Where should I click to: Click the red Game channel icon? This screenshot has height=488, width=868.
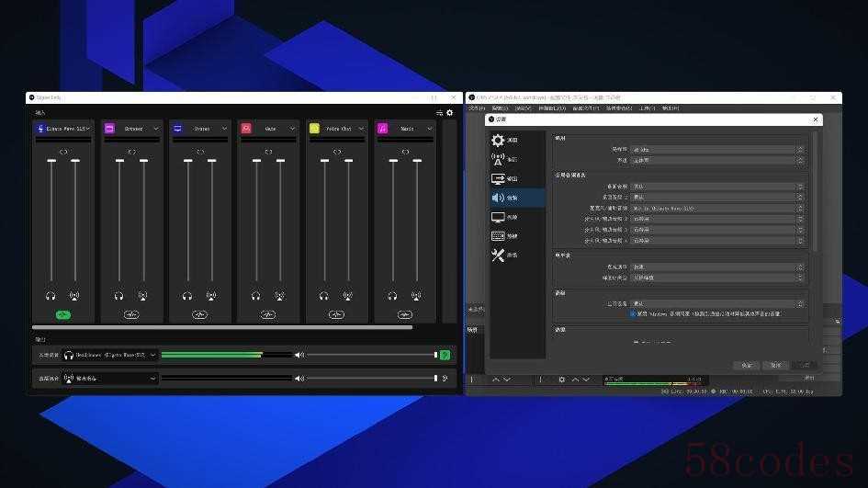pos(246,129)
